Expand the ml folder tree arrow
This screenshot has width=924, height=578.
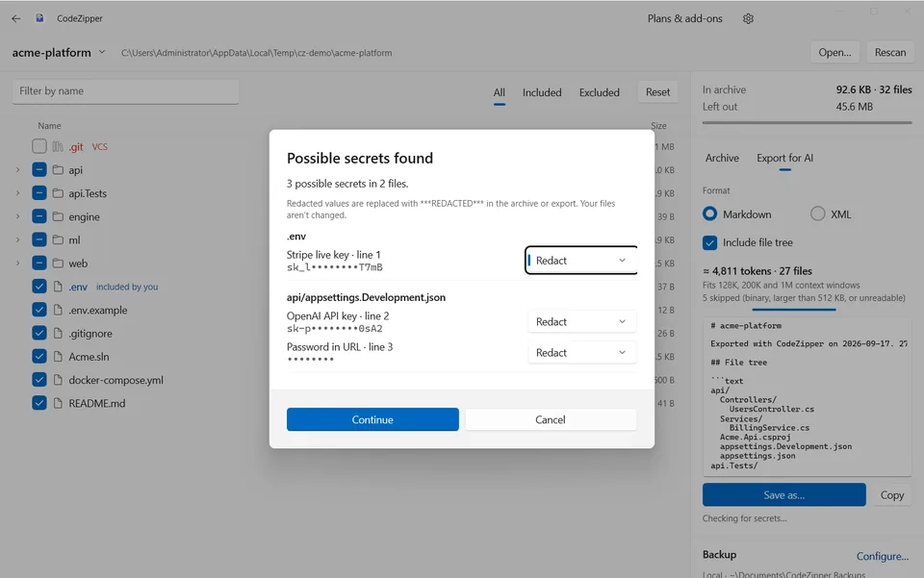pyautogui.click(x=17, y=240)
